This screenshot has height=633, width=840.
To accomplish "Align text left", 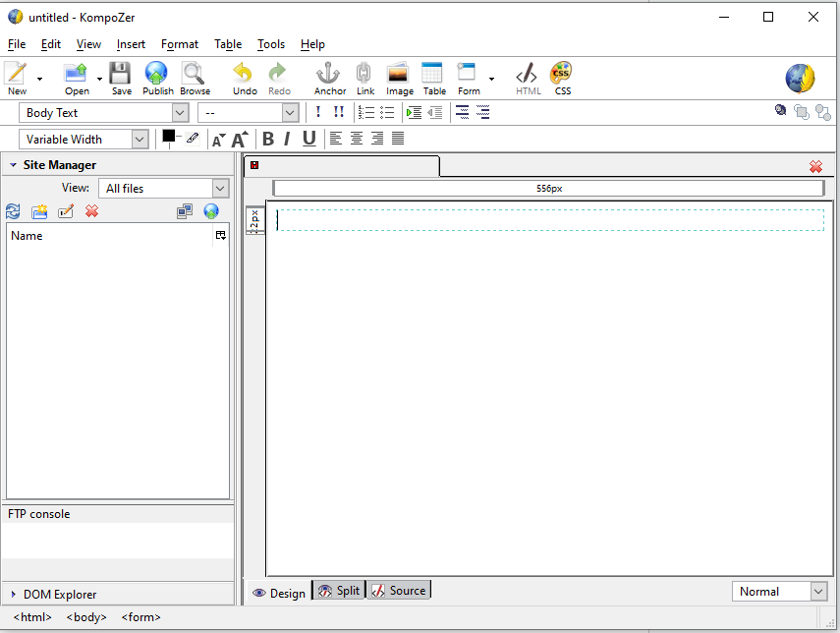I will tap(335, 139).
